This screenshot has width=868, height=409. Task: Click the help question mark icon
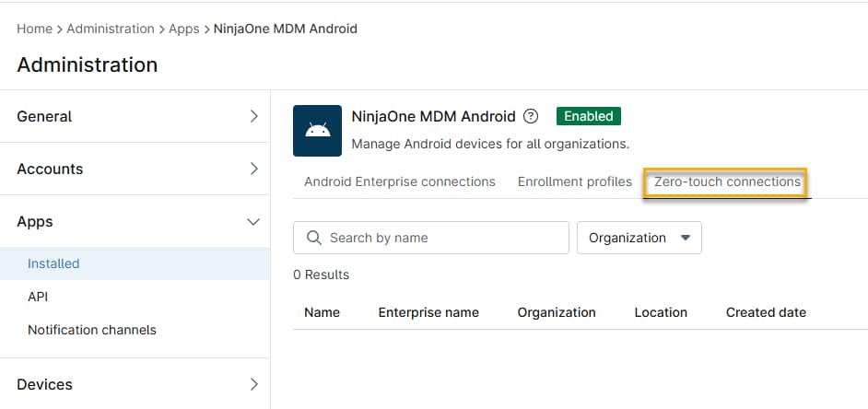[x=530, y=116]
